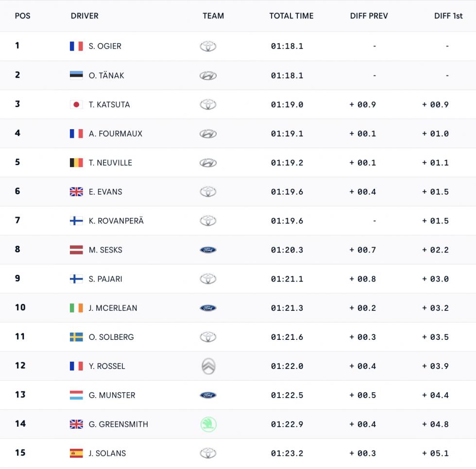Click the Belgian flag next to T. Neuville
476x469 pixels.
76,163
